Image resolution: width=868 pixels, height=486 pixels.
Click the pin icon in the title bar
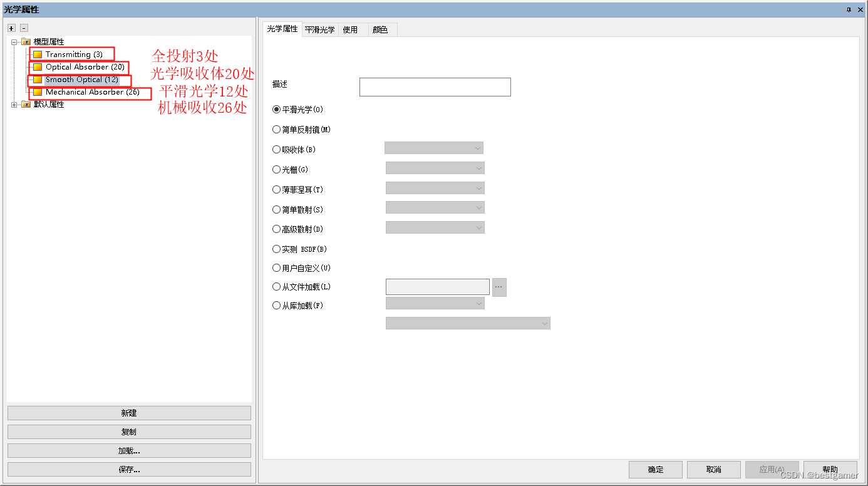pyautogui.click(x=849, y=9)
